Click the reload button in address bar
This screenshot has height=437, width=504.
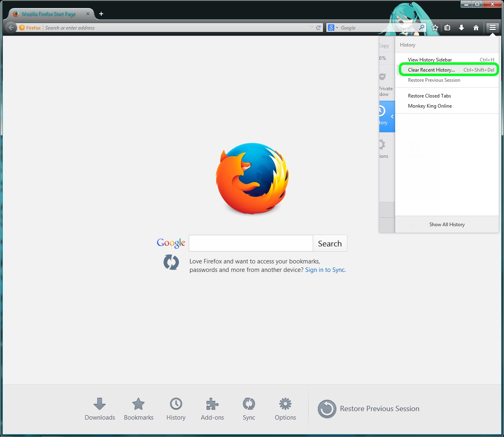coord(318,28)
